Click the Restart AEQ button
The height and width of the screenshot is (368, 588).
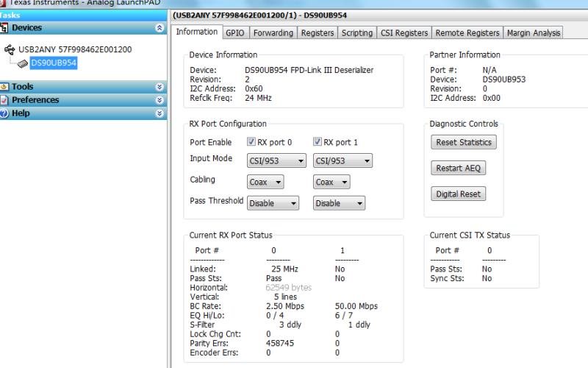pos(458,168)
